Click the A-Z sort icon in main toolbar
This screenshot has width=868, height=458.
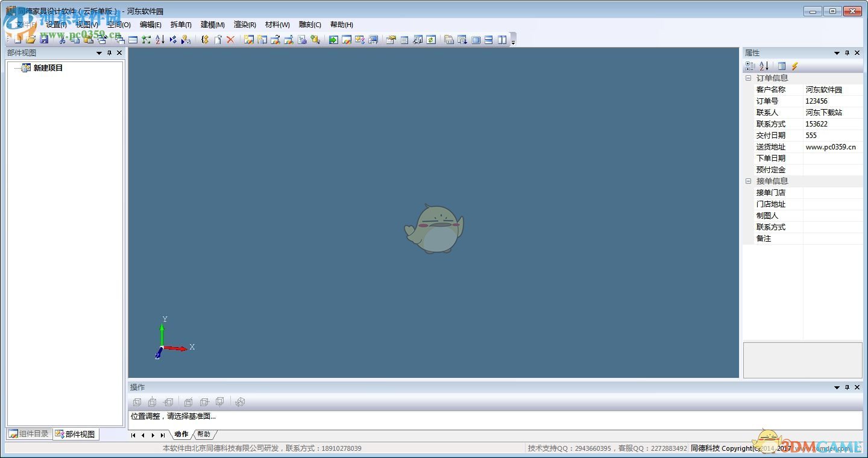click(x=160, y=40)
